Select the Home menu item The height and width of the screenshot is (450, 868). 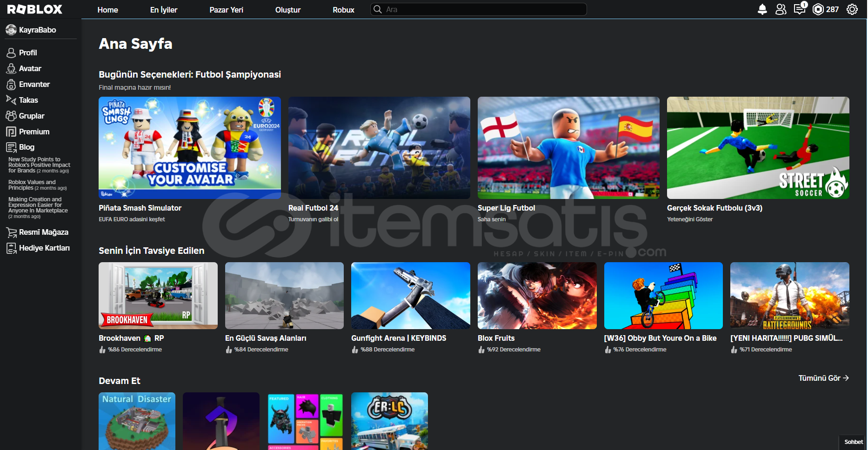(108, 10)
